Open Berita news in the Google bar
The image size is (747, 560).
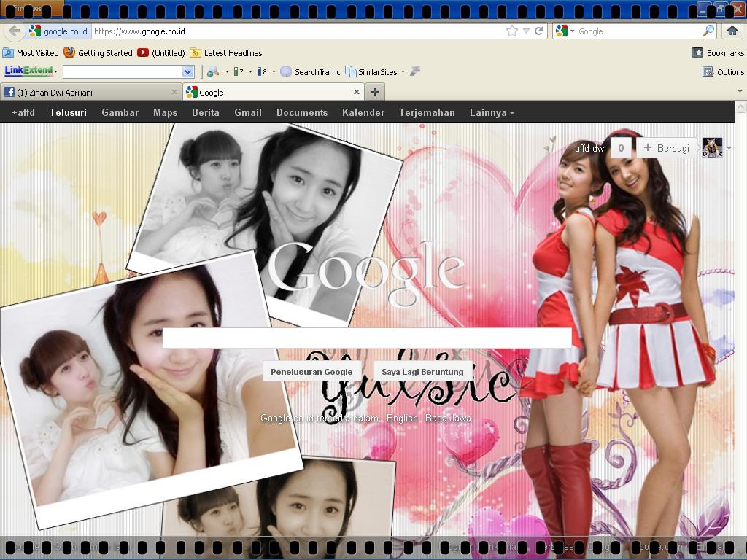pyautogui.click(x=205, y=113)
